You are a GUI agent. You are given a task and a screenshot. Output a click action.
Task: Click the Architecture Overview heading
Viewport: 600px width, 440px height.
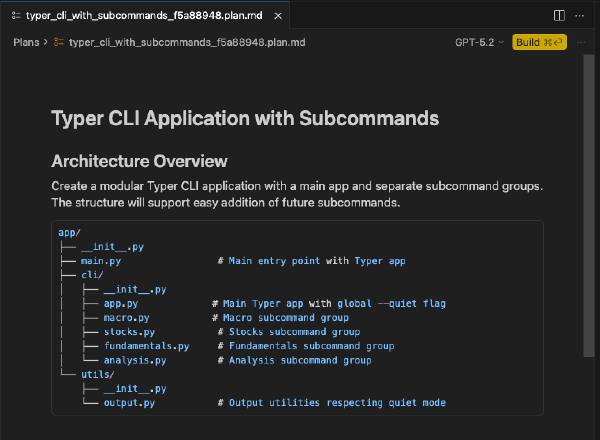point(139,161)
